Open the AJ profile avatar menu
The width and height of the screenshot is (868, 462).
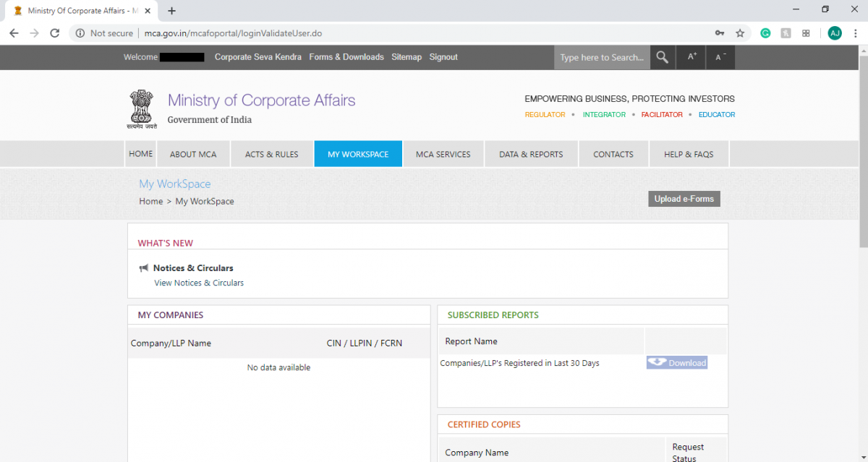coord(835,33)
